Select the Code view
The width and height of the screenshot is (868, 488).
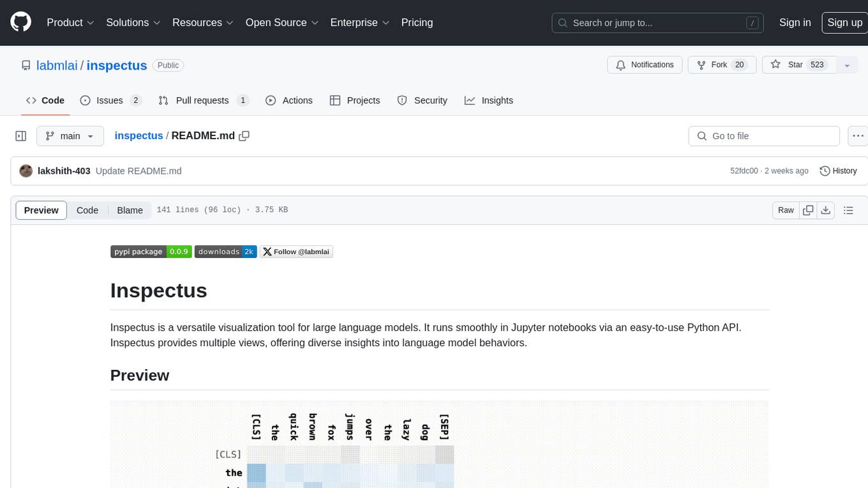coord(87,210)
